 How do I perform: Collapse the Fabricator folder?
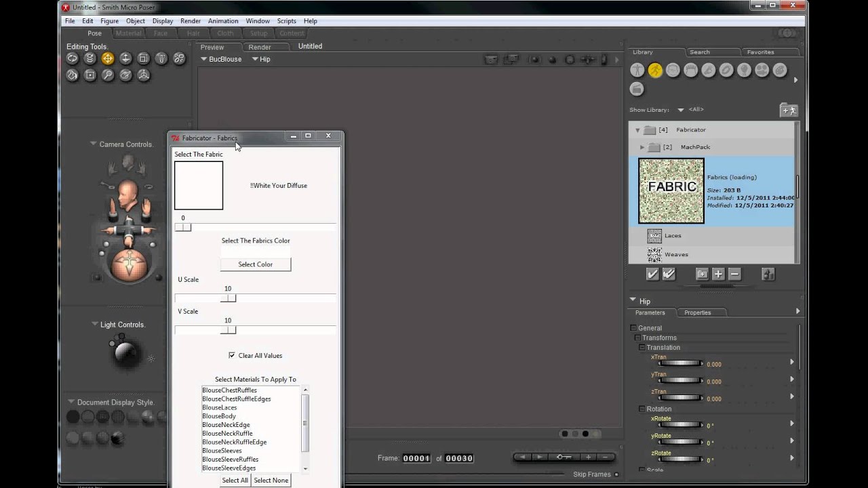[637, 129]
